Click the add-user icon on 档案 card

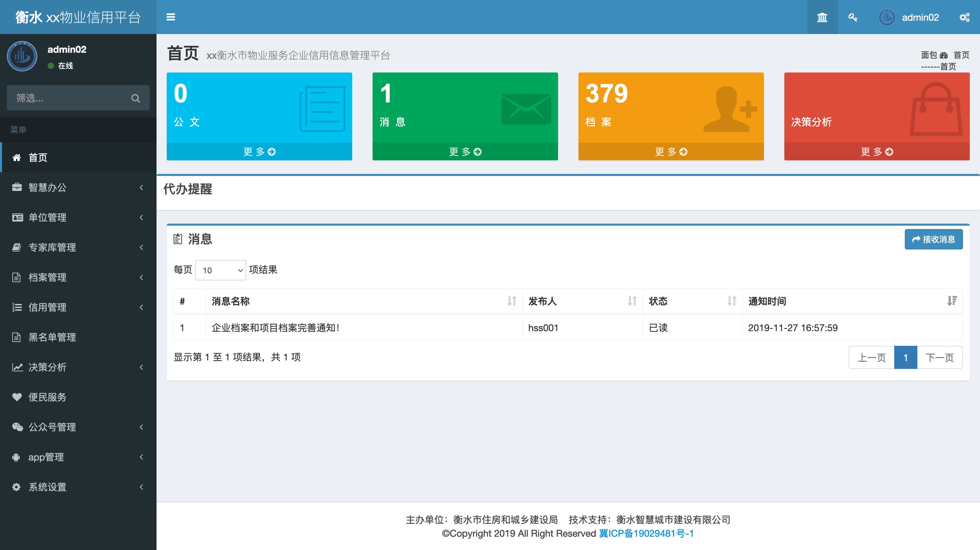tap(730, 109)
